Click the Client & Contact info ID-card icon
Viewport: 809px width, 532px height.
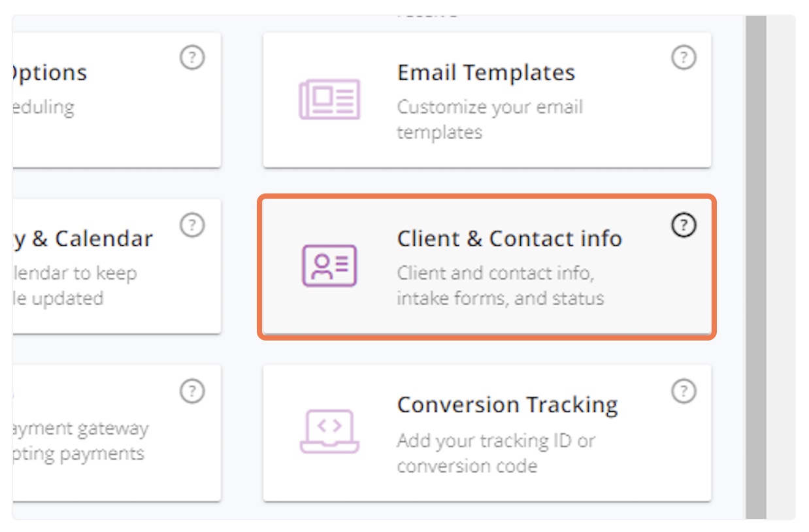coord(329,265)
